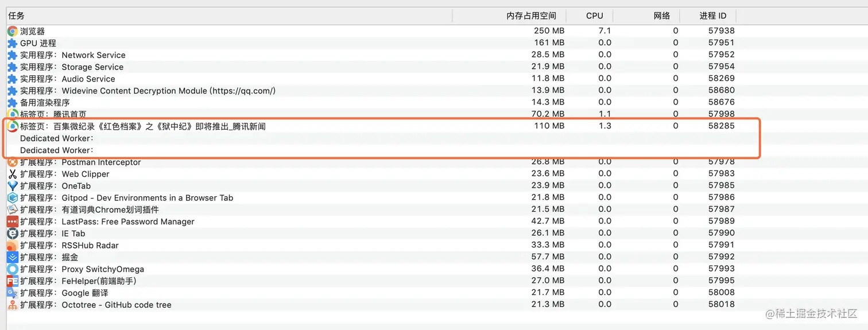Click the Audio Service puzzle icon
The height and width of the screenshot is (330, 868).
pos(12,79)
